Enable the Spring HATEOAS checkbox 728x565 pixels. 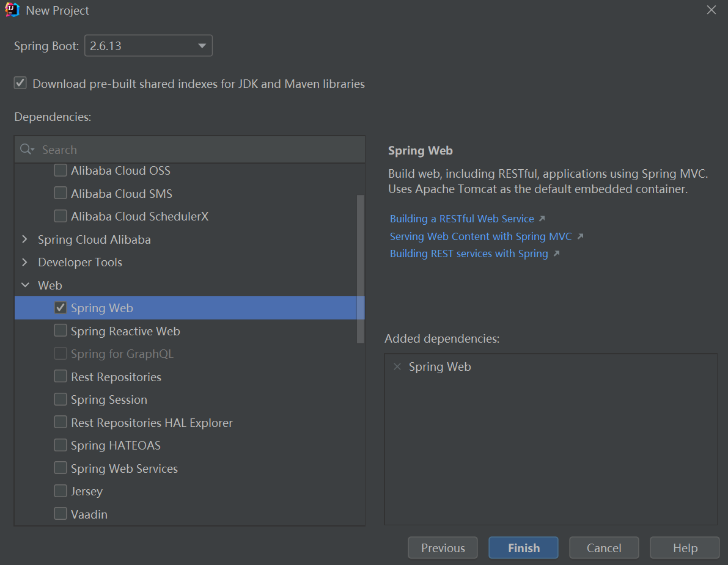coord(61,445)
